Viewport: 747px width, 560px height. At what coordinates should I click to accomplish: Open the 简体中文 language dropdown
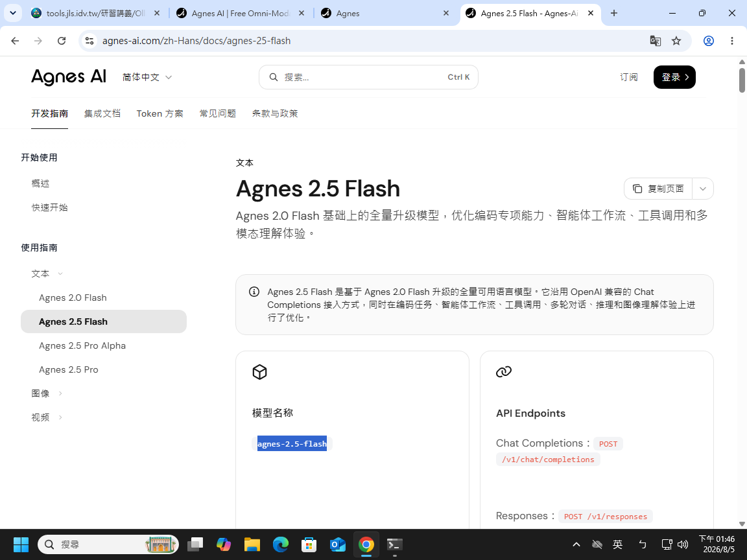[147, 77]
